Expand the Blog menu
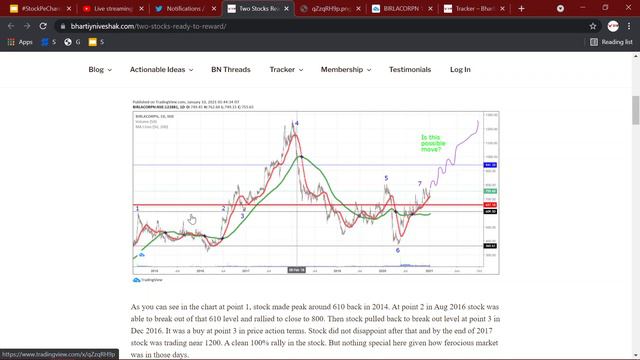 100,69
